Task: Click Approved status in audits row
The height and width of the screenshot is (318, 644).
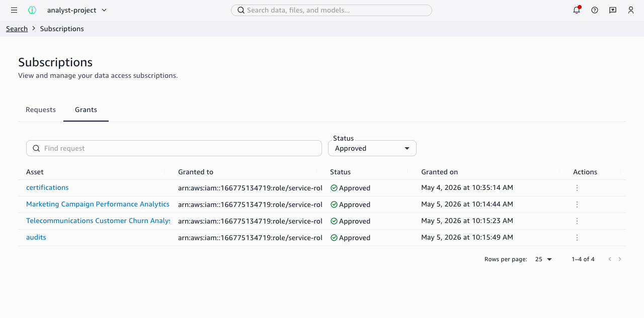Action: [351, 238]
